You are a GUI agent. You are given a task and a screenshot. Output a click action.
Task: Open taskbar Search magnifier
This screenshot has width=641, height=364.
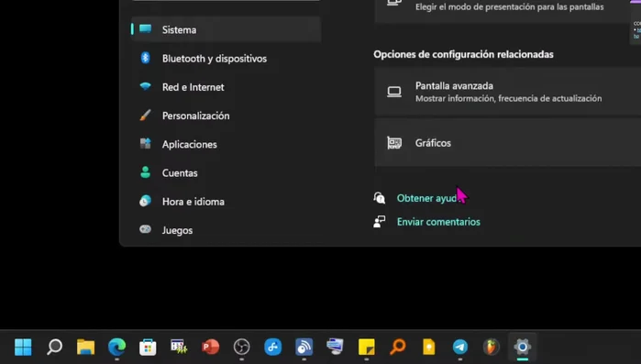[54, 347]
